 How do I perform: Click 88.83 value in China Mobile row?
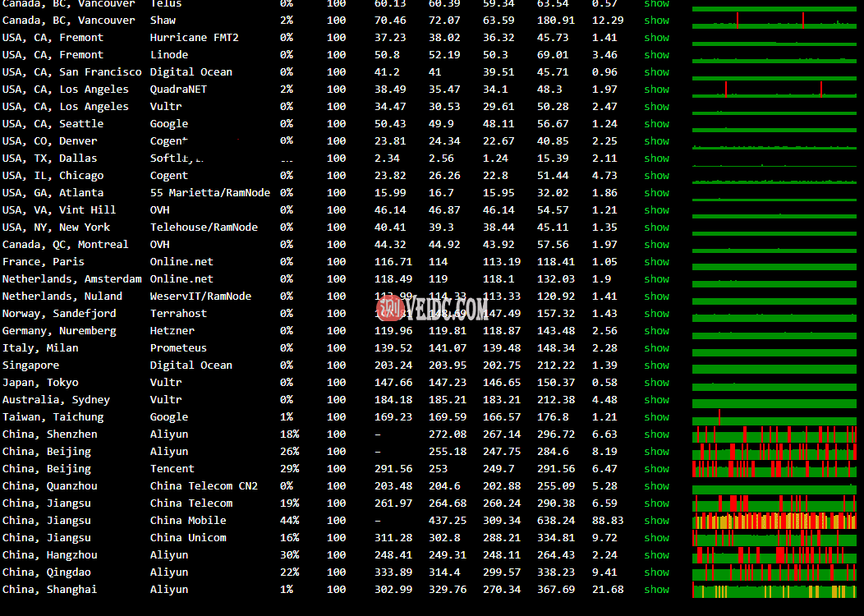[608, 521]
